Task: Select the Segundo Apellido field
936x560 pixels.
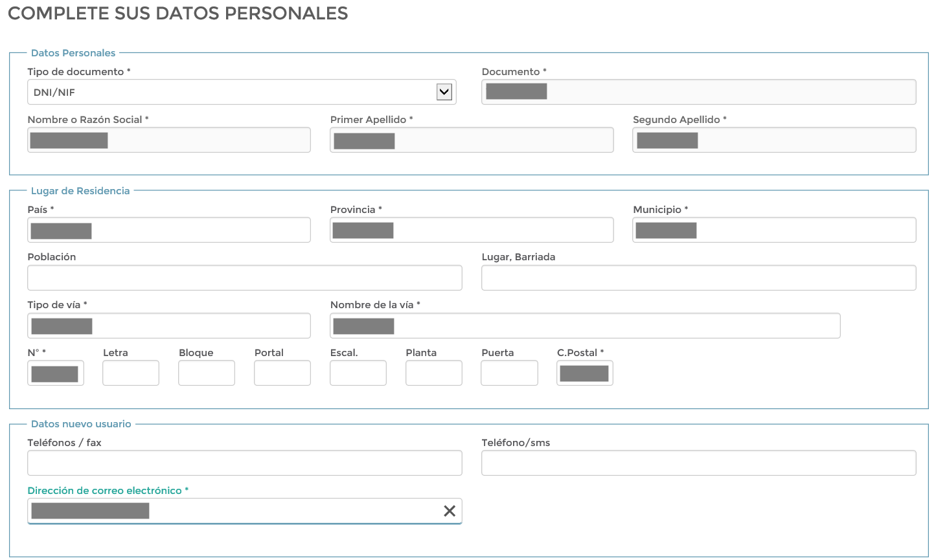Action: 774,140
